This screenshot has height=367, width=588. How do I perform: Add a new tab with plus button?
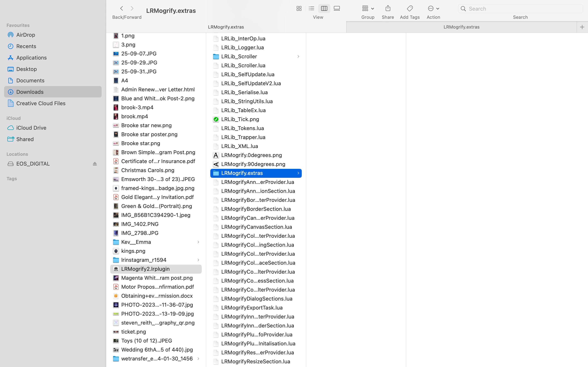pyautogui.click(x=582, y=27)
